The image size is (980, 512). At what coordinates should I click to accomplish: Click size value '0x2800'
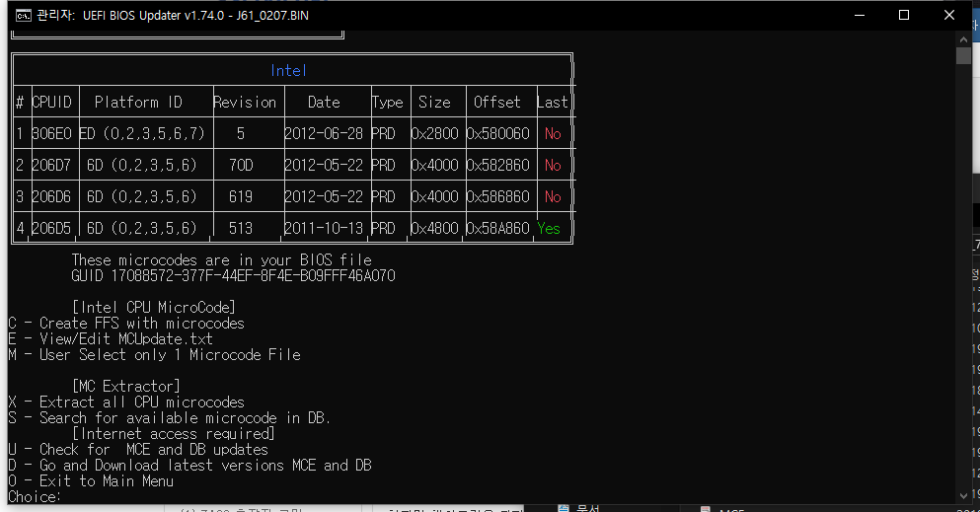pyautogui.click(x=434, y=133)
